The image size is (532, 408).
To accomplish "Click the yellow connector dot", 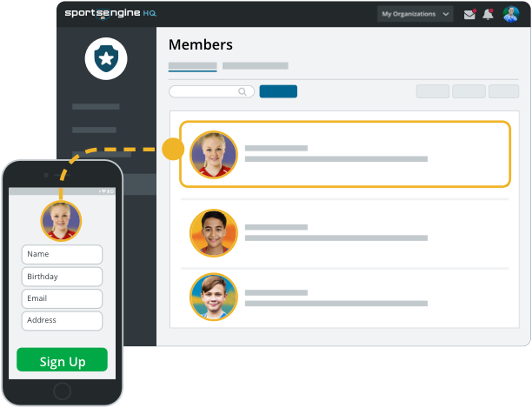I will tap(173, 149).
